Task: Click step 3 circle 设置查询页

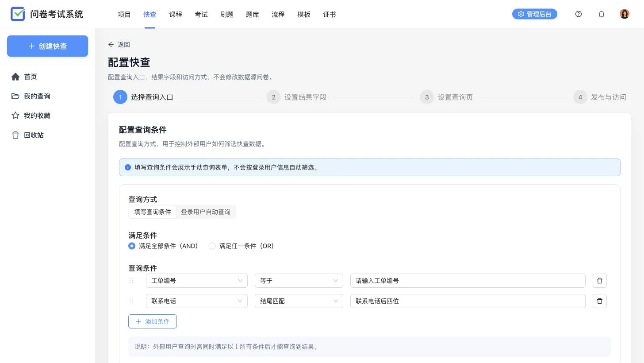Action: tap(427, 97)
